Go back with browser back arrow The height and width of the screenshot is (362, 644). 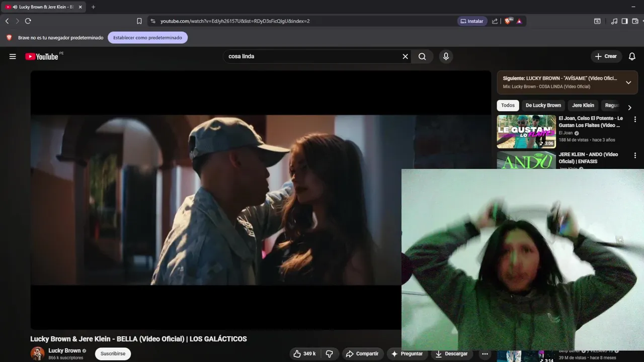tap(7, 21)
